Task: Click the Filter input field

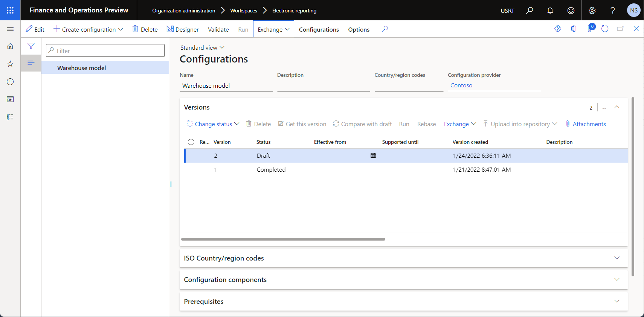Action: coord(105,50)
